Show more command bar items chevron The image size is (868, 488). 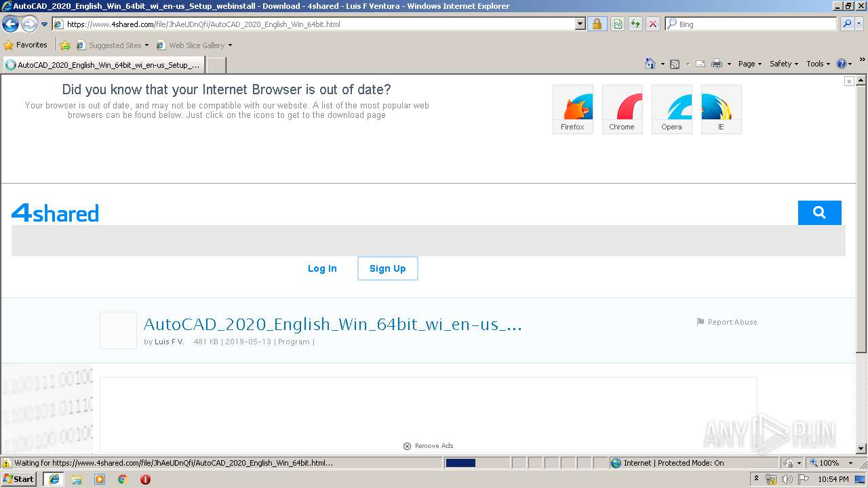863,60
